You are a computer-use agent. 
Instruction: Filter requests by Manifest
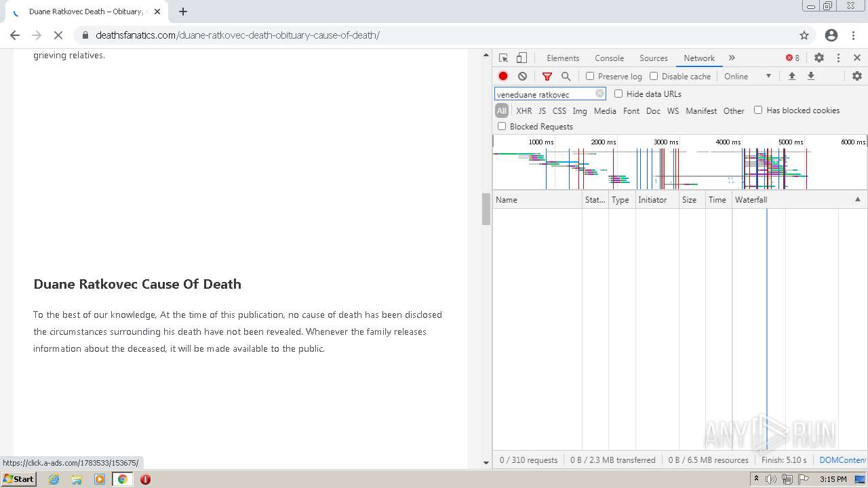tap(701, 110)
